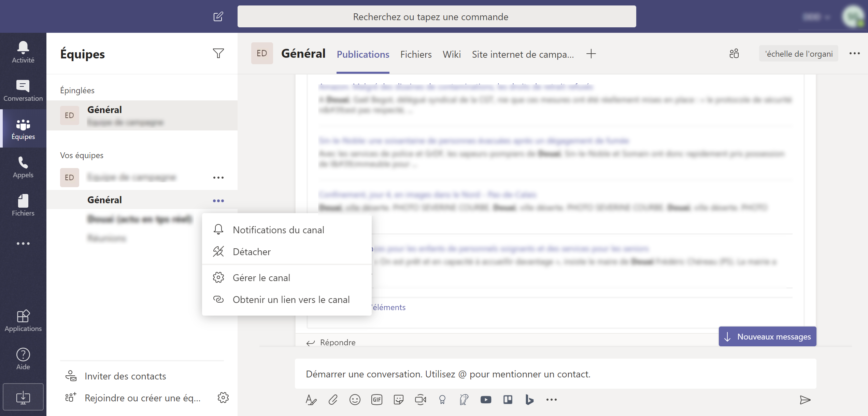This screenshot has height=416, width=868.
Task: Open Site internet de campa... tab
Action: tap(523, 54)
